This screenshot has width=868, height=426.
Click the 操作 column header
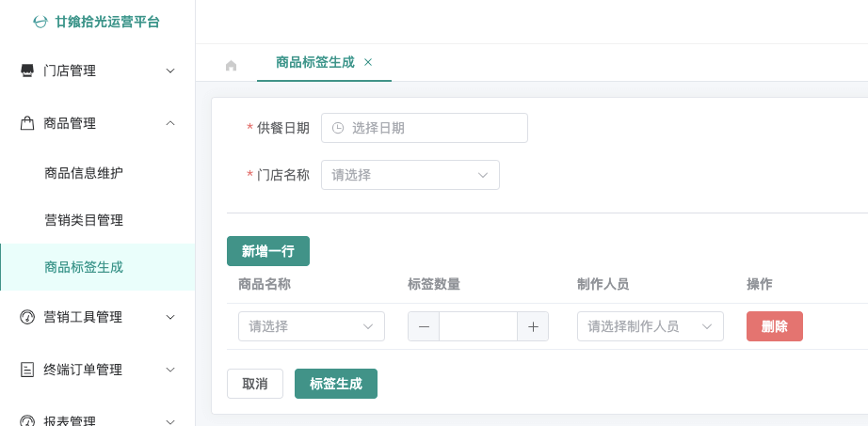point(760,284)
